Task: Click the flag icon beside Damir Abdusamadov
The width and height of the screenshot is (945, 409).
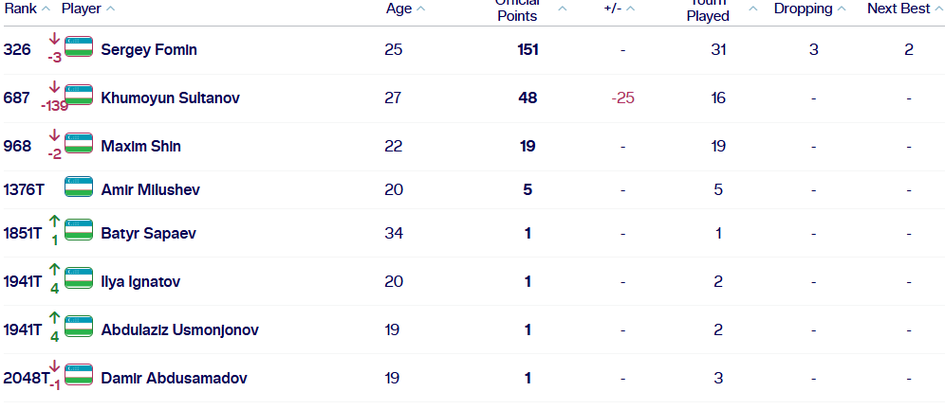Action: point(79,375)
